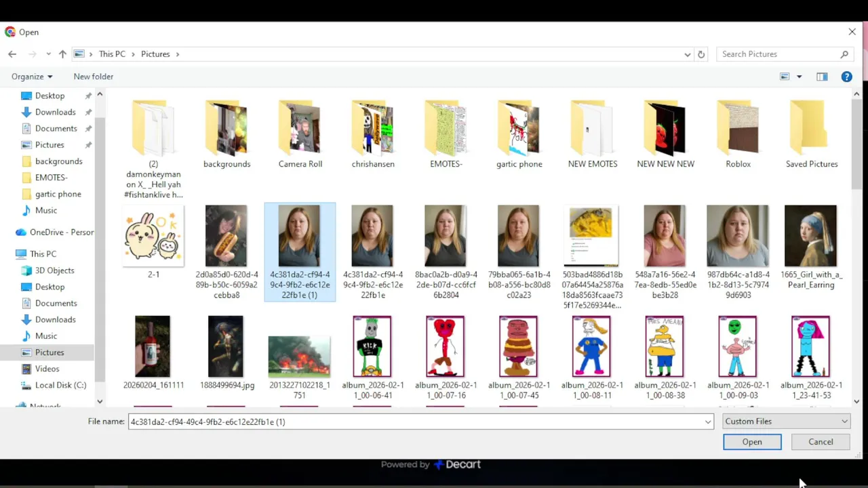
Task: Click the Cancel button
Action: 821,442
